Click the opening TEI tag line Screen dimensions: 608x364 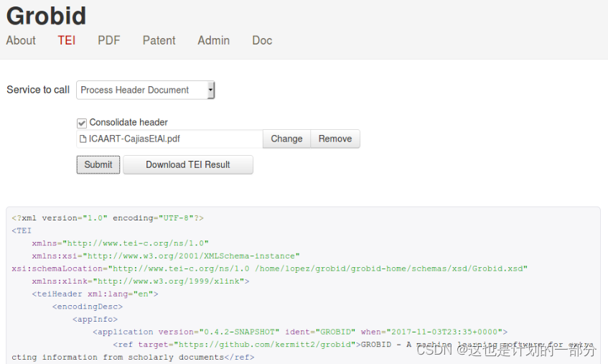(x=22, y=230)
